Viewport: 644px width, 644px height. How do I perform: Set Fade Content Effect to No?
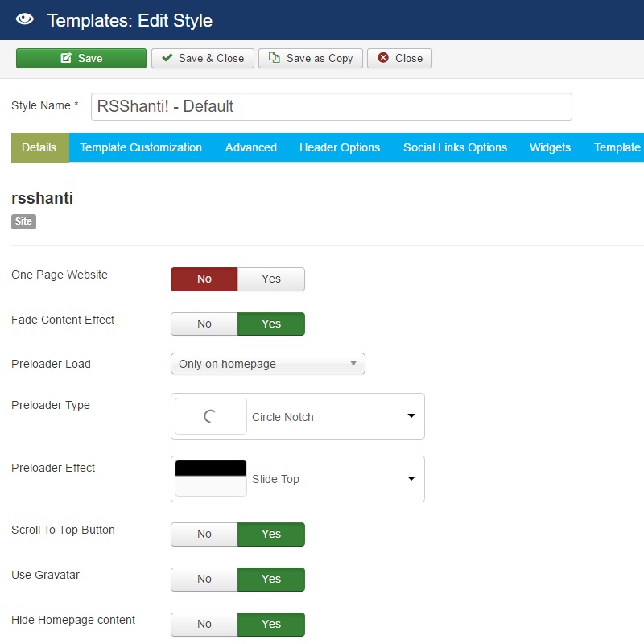coord(204,324)
